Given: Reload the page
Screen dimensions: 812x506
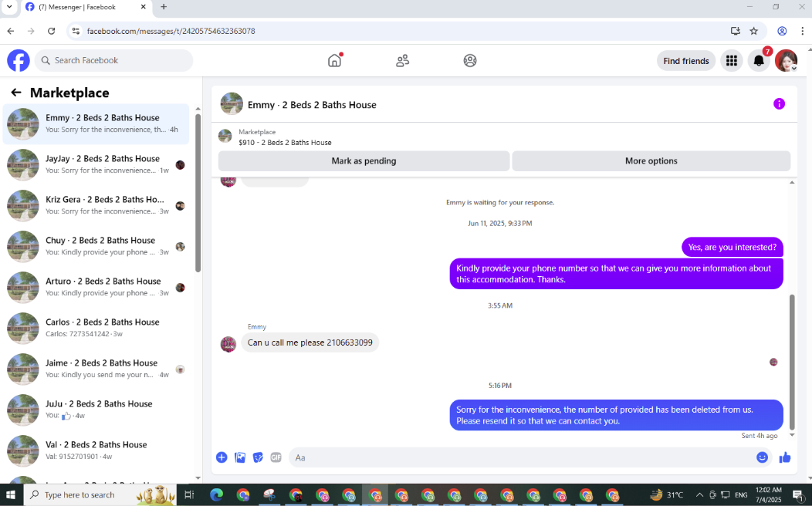Looking at the screenshot, I should [x=51, y=31].
